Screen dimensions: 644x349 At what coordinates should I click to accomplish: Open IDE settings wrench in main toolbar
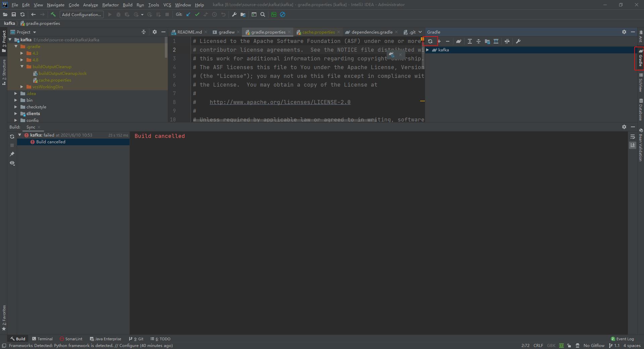tap(234, 14)
